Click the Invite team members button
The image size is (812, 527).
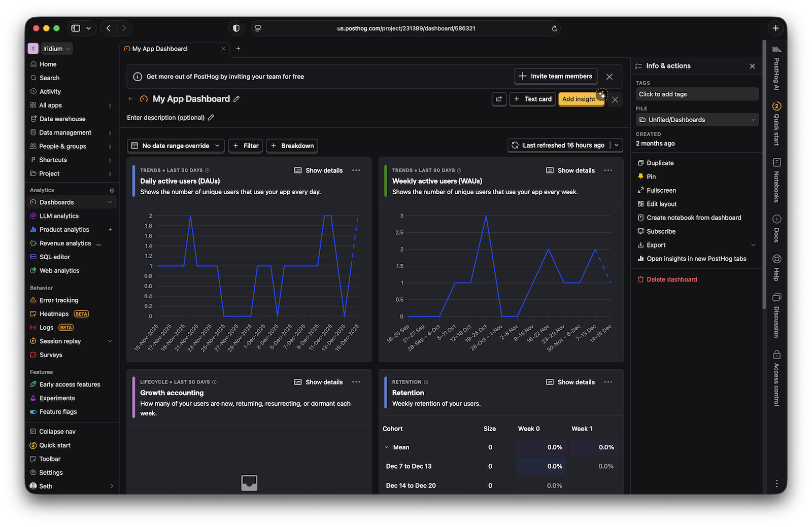(555, 76)
